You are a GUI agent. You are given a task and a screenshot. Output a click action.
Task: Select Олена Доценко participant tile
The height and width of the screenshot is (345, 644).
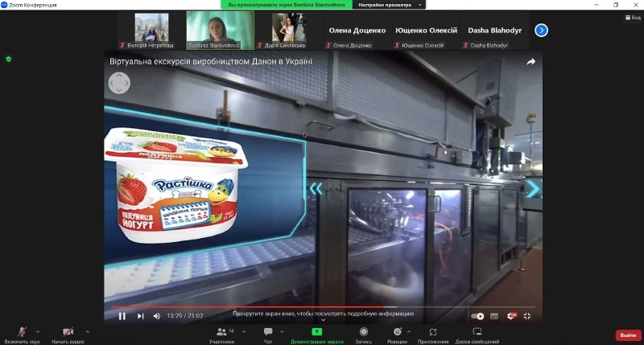pos(357,31)
